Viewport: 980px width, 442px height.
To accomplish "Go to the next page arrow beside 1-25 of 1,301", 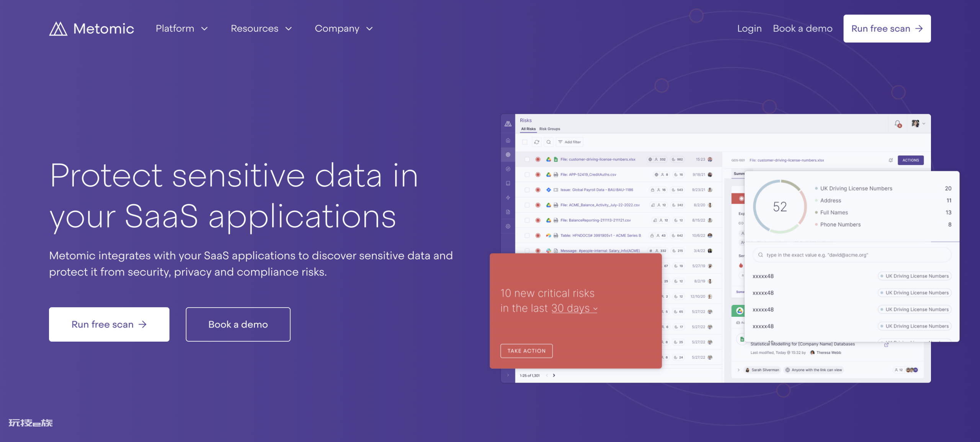I will pyautogui.click(x=554, y=375).
